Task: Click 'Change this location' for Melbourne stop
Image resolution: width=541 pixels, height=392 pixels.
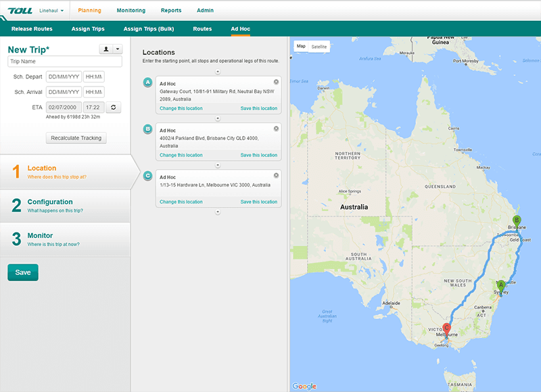Action: click(181, 202)
